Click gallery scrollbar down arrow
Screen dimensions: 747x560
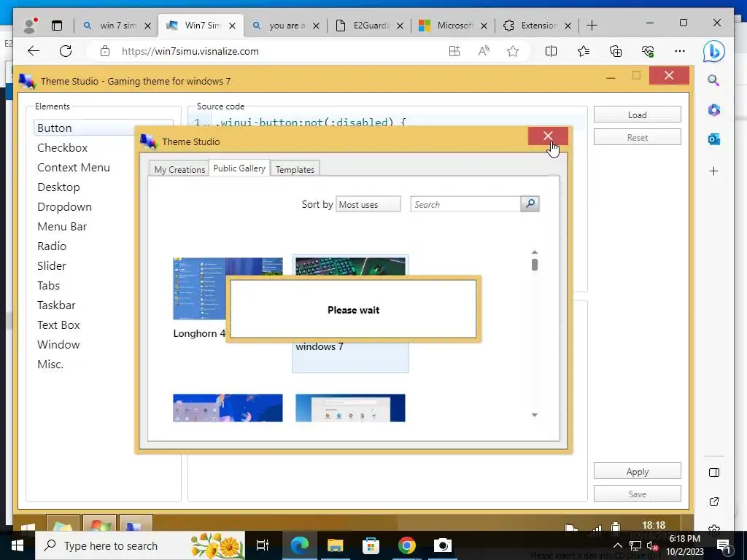(535, 415)
